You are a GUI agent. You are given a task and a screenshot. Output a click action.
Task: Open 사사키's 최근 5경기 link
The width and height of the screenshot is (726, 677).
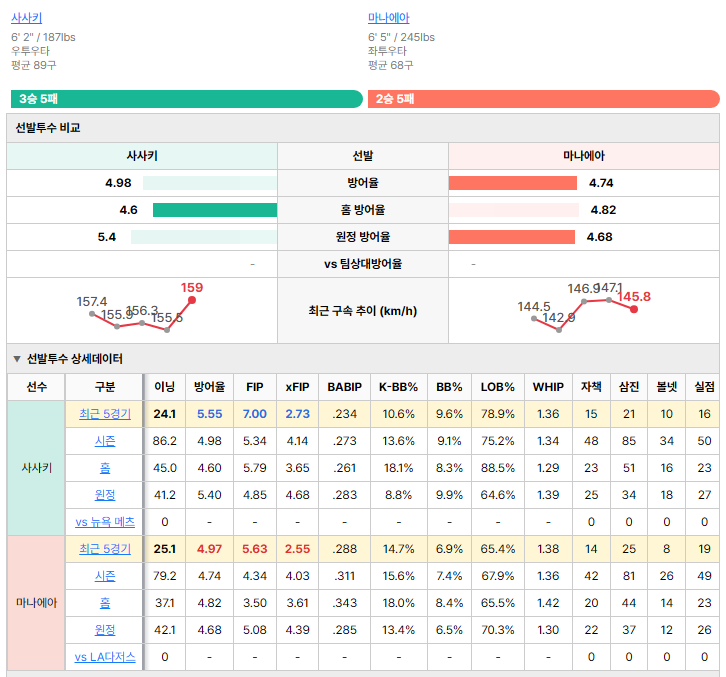tap(105, 414)
